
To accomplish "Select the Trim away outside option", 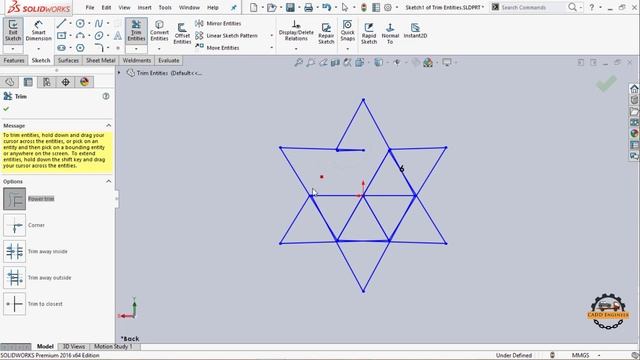I will coord(15,278).
